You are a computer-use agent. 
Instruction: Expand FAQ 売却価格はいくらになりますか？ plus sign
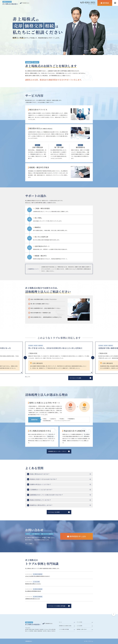(90, 490)
